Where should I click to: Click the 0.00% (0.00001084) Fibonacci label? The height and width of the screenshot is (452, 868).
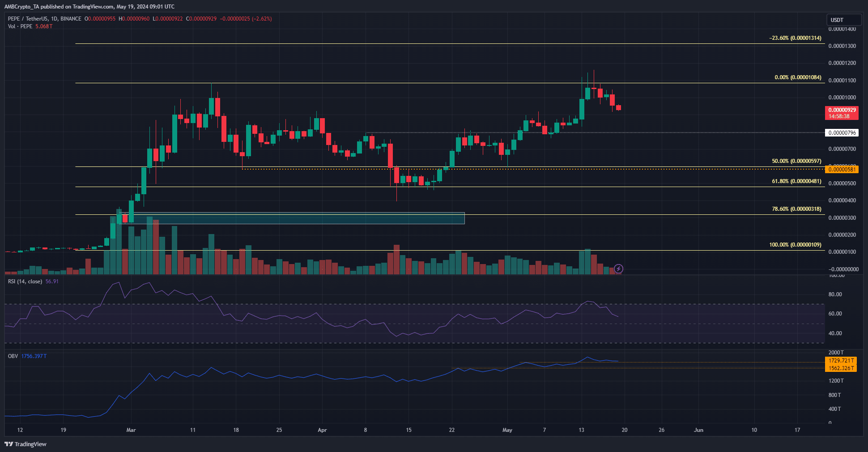coord(798,77)
